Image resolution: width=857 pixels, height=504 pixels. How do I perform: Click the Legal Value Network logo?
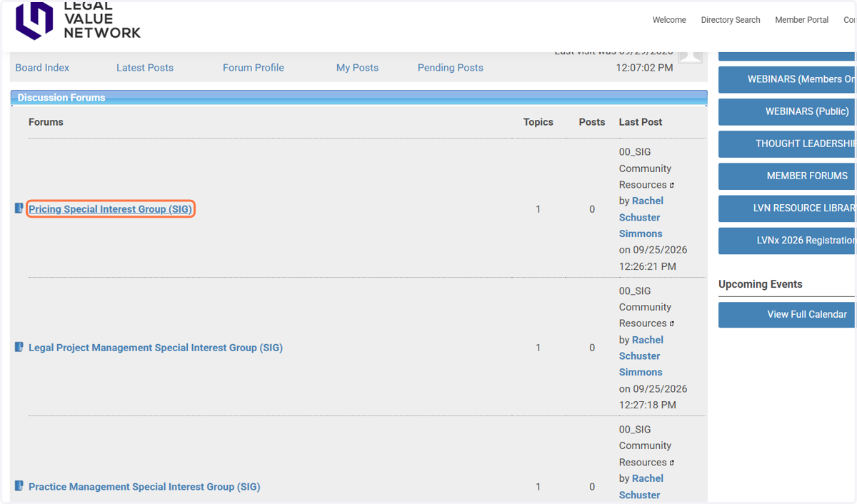click(x=79, y=21)
